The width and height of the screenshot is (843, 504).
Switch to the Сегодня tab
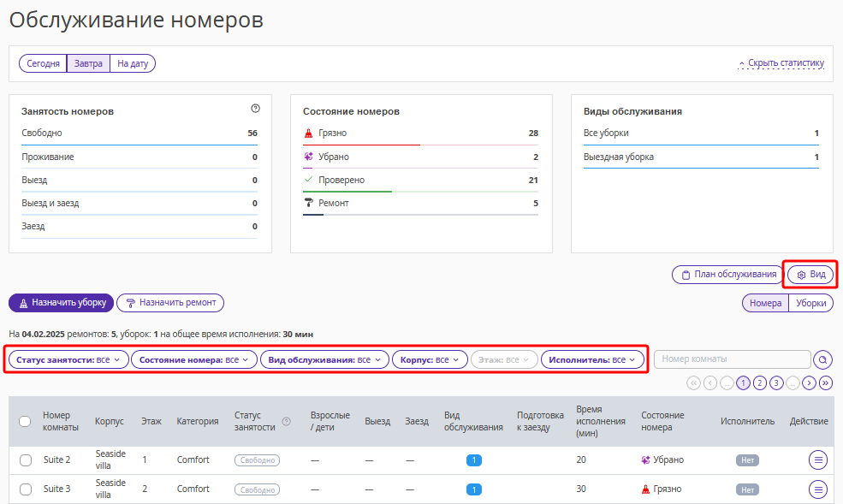[43, 63]
